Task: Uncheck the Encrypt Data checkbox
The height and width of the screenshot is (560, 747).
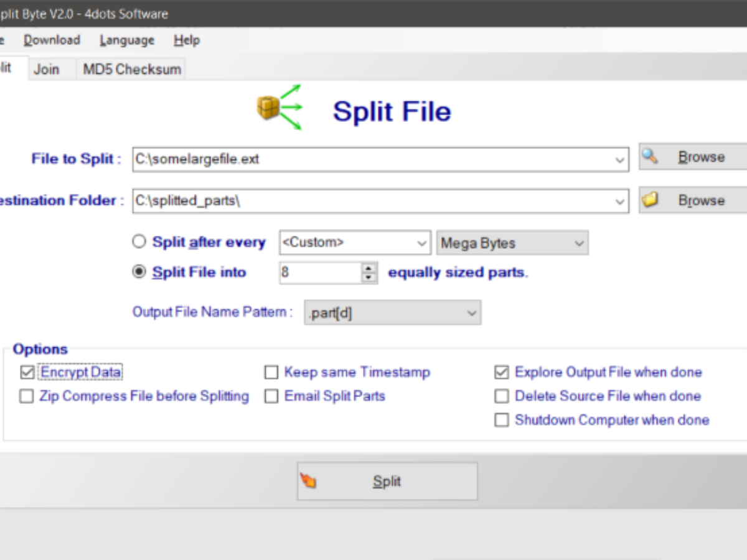Action: [27, 372]
